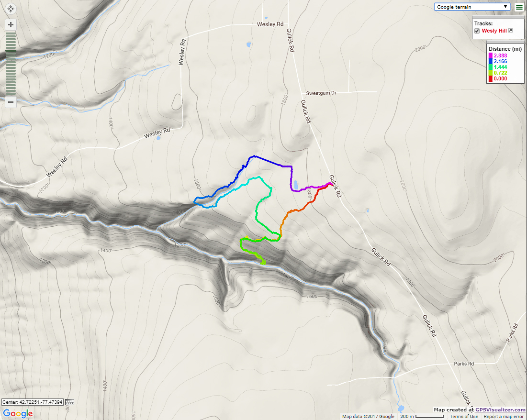Click the Wesly Hill track name

point(494,31)
